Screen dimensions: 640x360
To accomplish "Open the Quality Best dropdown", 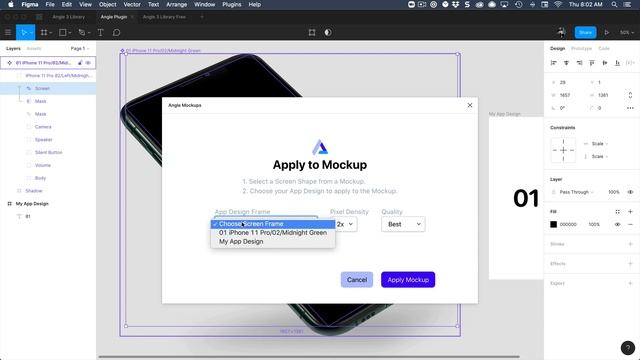I will [403, 224].
